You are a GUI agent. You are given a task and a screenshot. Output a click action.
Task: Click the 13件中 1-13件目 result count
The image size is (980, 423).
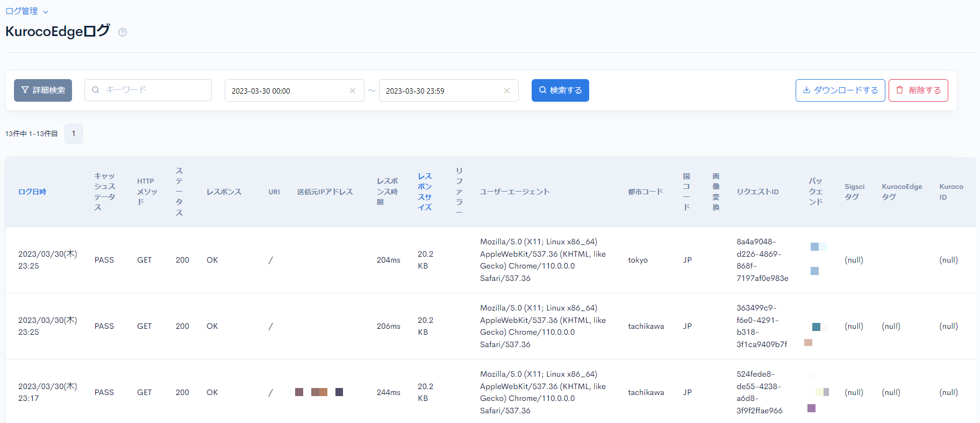[x=32, y=133]
